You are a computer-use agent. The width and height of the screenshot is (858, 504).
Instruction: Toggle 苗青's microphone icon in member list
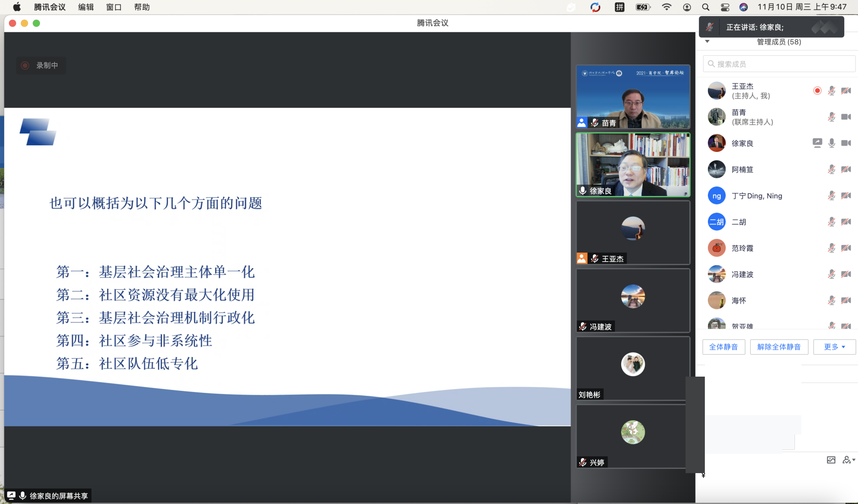click(x=831, y=117)
